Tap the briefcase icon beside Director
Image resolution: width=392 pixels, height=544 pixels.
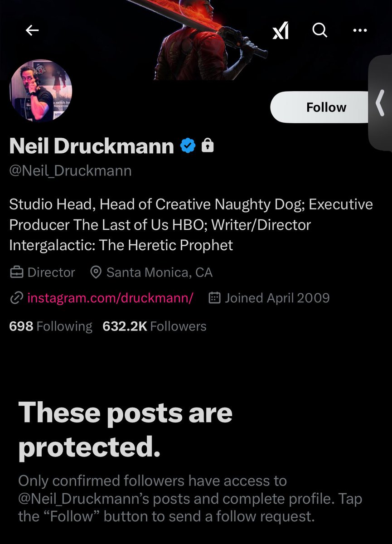point(17,272)
